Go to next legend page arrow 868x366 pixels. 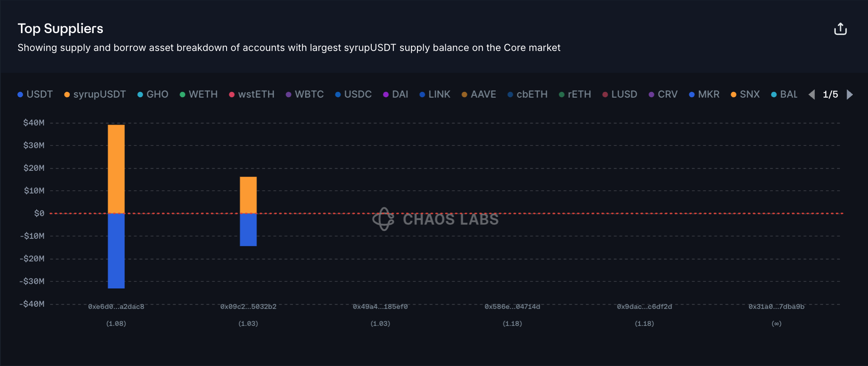click(x=850, y=95)
